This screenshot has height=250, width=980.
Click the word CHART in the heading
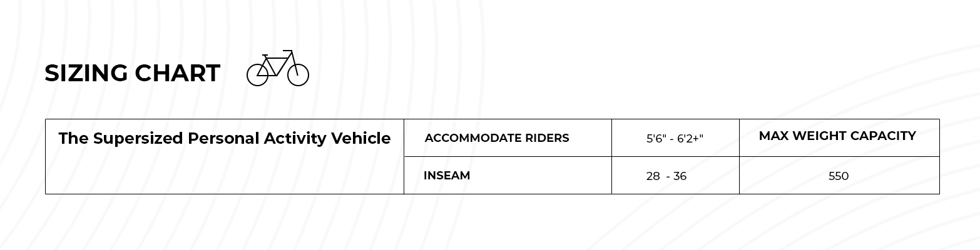(178, 73)
